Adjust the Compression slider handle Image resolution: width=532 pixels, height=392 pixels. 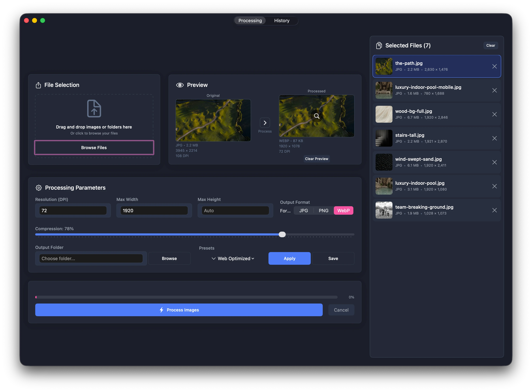282,234
